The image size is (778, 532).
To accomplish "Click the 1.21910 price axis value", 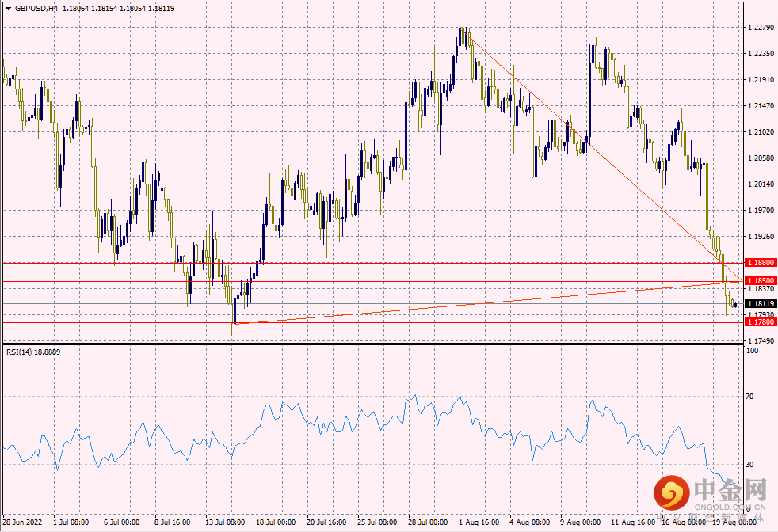I will tap(761, 80).
